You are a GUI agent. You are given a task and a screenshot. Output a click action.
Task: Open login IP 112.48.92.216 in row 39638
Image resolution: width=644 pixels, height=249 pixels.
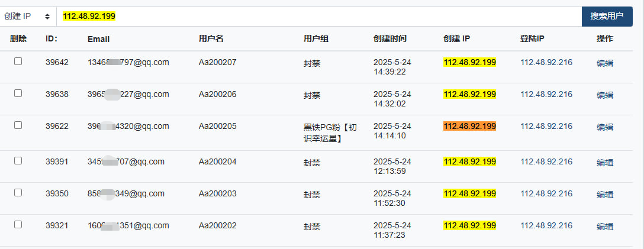coord(546,95)
